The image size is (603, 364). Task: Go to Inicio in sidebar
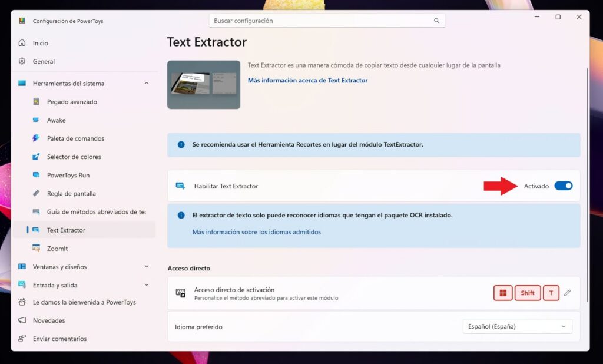[40, 43]
